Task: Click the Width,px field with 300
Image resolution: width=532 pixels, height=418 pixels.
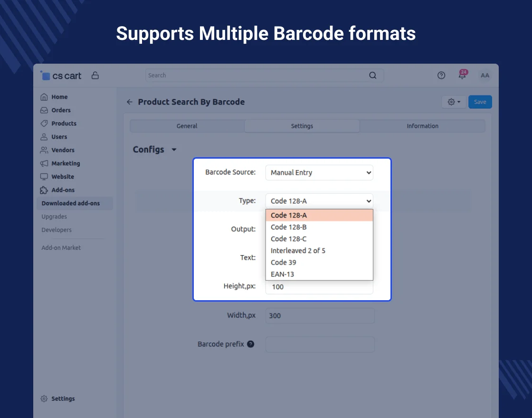Action: coord(320,315)
